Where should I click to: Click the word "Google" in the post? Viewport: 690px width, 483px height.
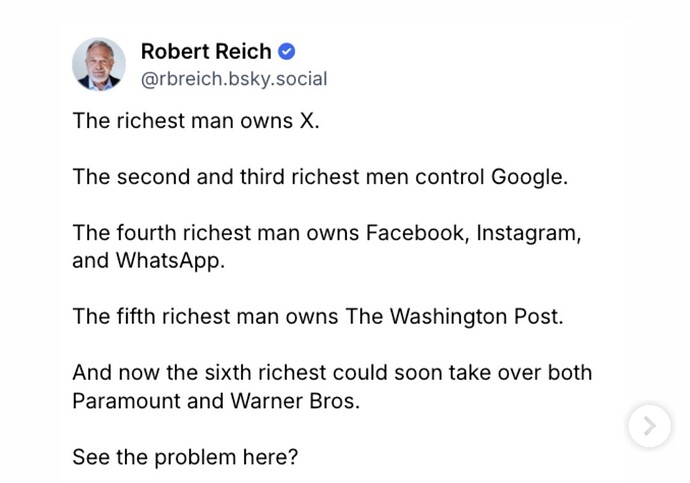526,177
